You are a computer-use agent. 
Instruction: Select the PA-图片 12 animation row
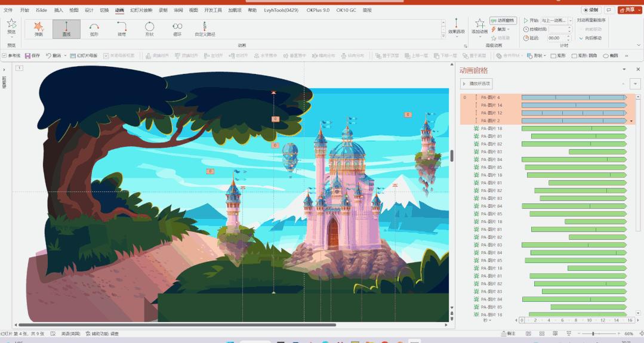coord(547,113)
